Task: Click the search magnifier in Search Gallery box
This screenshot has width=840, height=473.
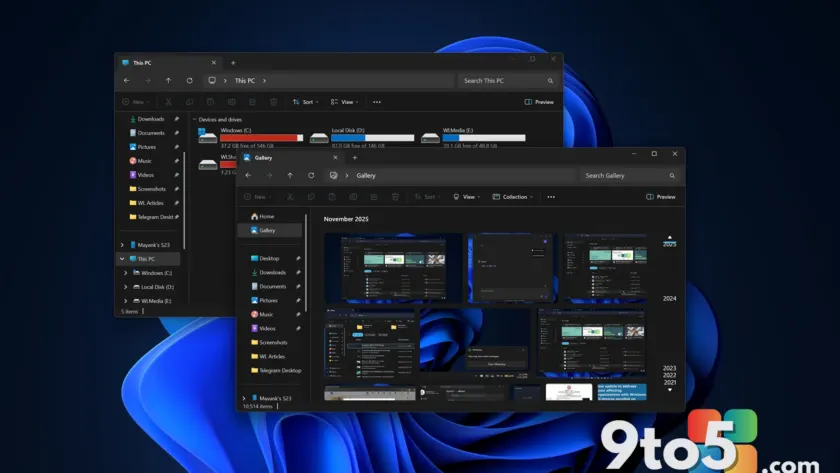Action: coord(672,175)
